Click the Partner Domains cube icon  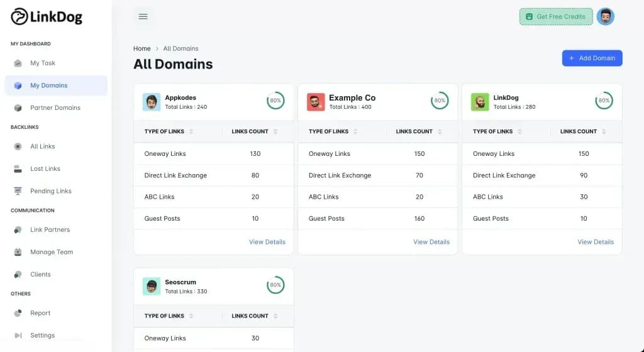coord(18,108)
